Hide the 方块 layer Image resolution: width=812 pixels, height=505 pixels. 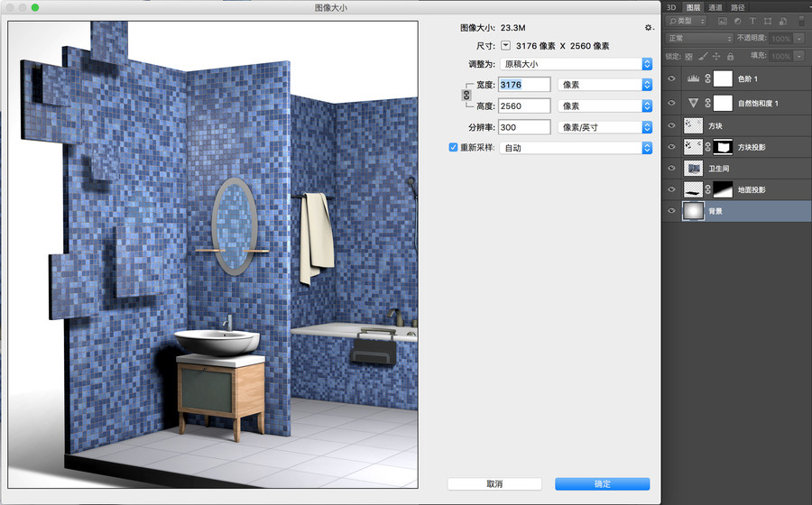(x=671, y=125)
